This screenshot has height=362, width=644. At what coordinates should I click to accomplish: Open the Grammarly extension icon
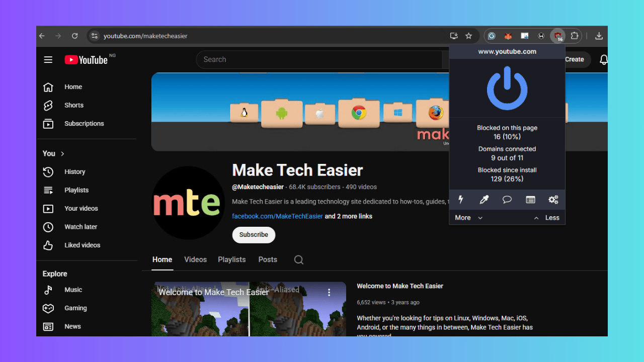492,36
